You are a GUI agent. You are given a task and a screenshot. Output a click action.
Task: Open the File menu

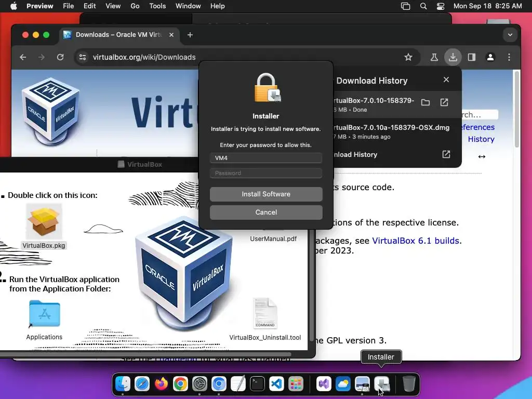(x=68, y=6)
